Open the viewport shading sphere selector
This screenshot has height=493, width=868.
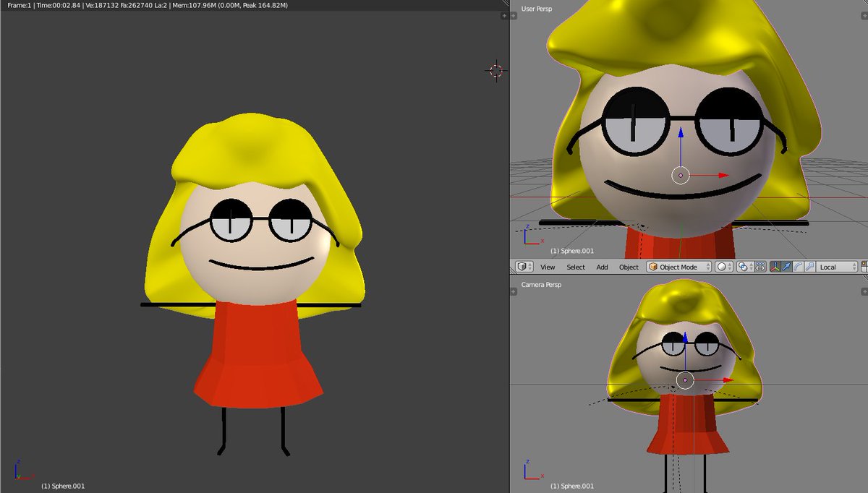tap(724, 267)
